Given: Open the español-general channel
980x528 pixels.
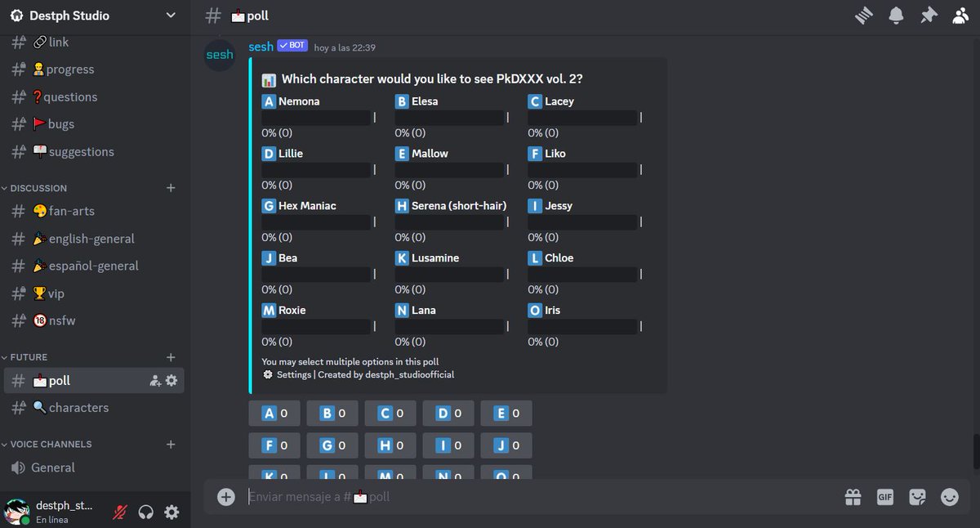Looking at the screenshot, I should [x=95, y=266].
